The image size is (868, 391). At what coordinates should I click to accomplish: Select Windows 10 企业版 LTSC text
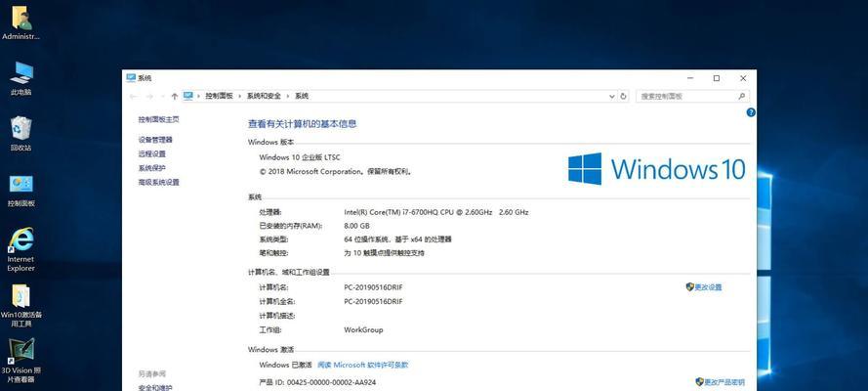click(x=300, y=157)
